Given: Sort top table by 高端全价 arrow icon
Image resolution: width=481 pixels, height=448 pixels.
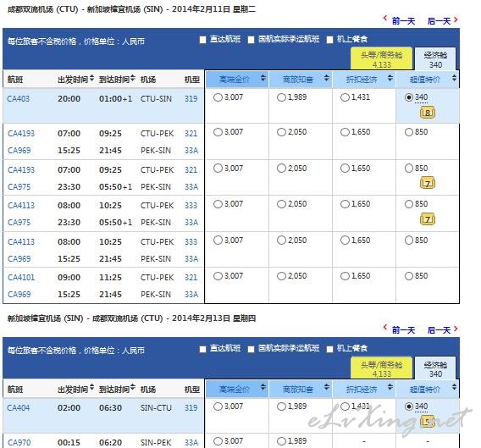Looking at the screenshot, I should pos(263,78).
